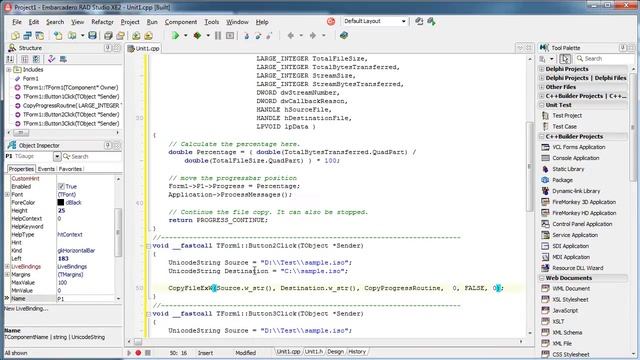640x360 pixels.
Task: Expand the LiveBindings property
Action: (7, 267)
